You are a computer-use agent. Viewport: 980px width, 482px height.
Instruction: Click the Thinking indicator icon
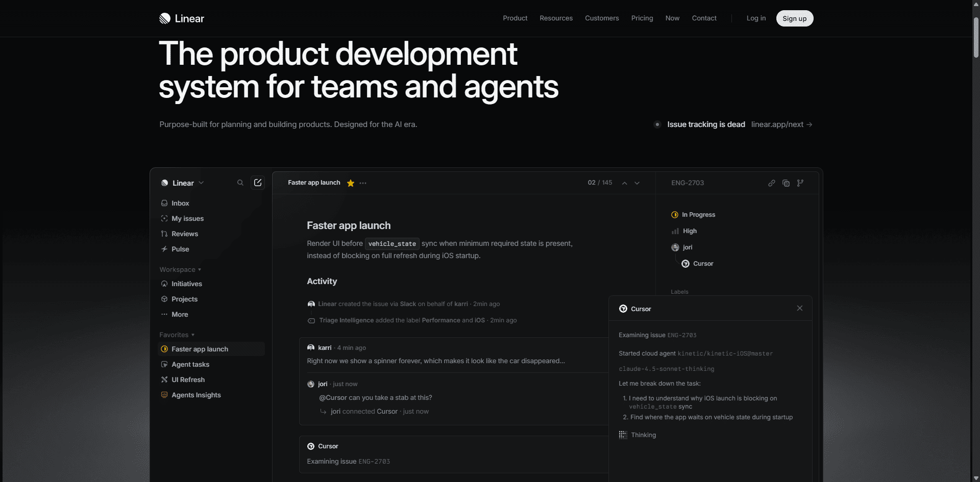(x=623, y=435)
